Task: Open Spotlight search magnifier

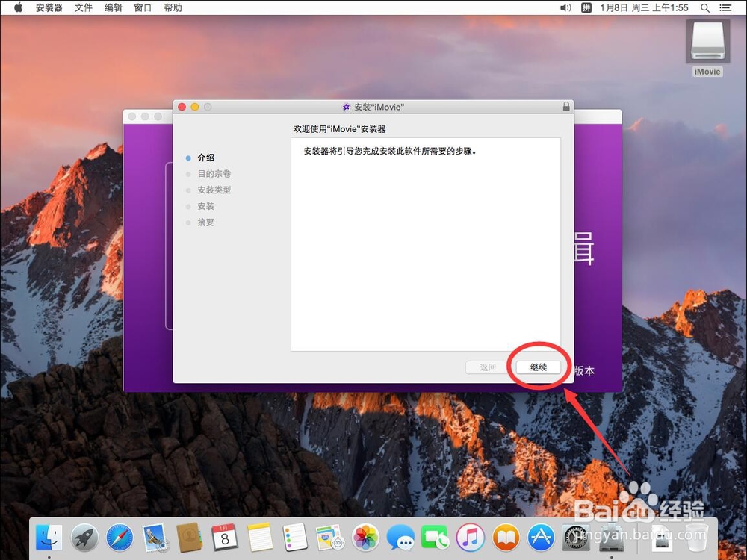Action: pos(705,7)
